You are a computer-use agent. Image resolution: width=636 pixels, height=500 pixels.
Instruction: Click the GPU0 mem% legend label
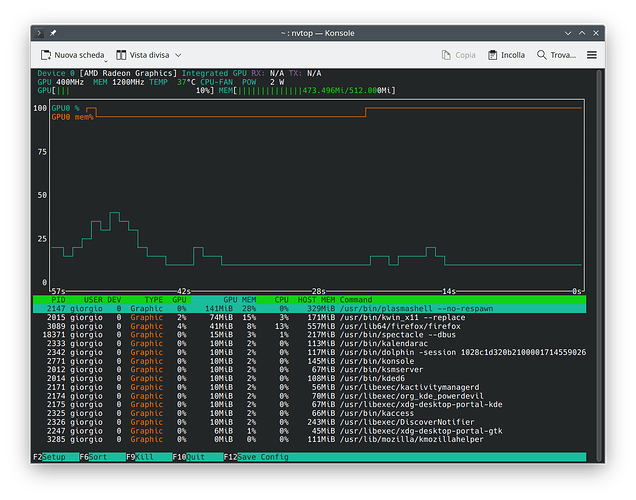coord(72,117)
